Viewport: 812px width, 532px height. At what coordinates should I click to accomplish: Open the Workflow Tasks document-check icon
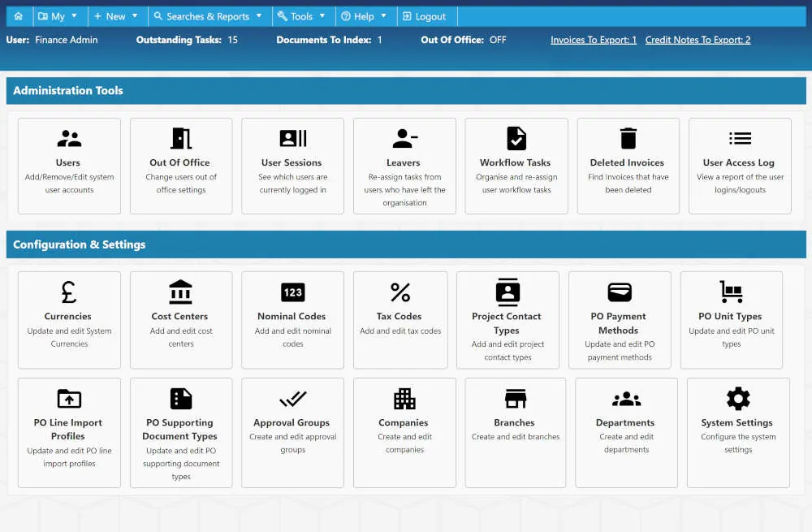point(516,138)
